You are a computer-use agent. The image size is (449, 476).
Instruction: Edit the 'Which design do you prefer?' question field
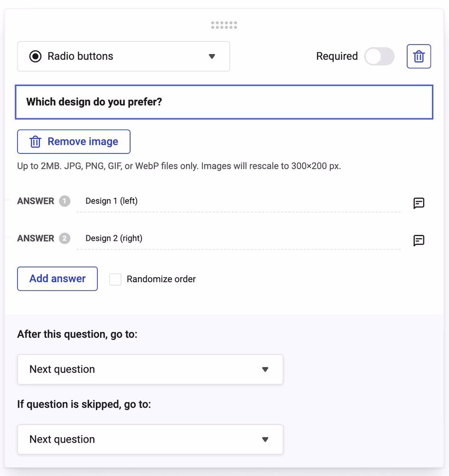click(x=224, y=102)
